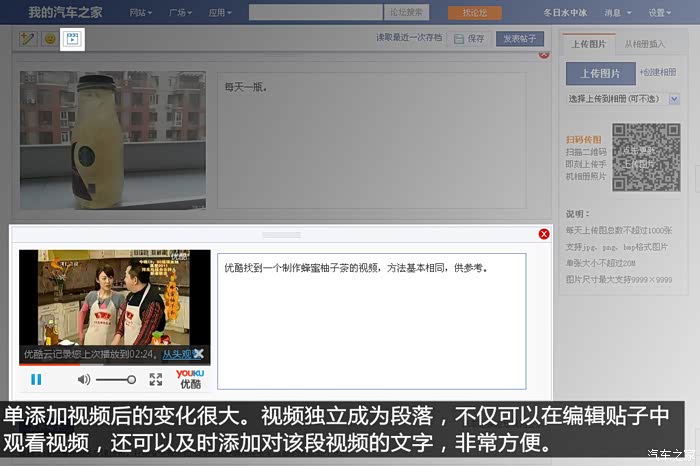Switch to the 从相册插入 tab
The height and width of the screenshot is (466, 700).
(645, 44)
